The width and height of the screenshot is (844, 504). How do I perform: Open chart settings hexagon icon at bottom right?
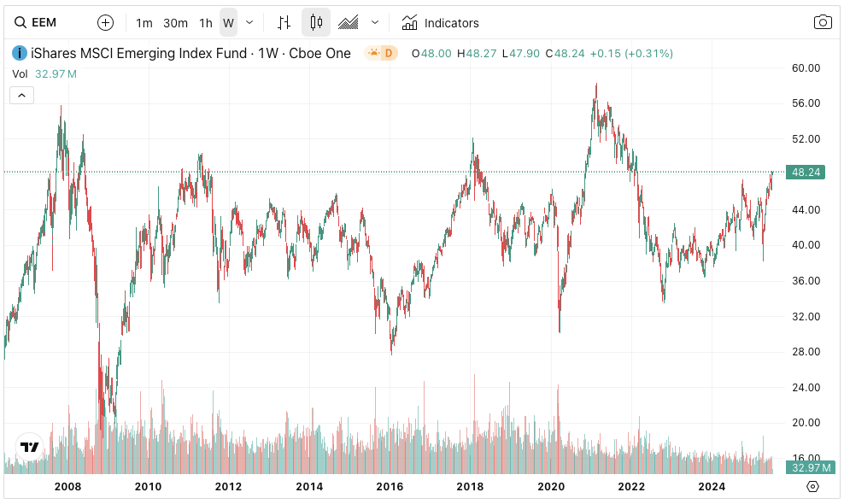click(x=812, y=486)
